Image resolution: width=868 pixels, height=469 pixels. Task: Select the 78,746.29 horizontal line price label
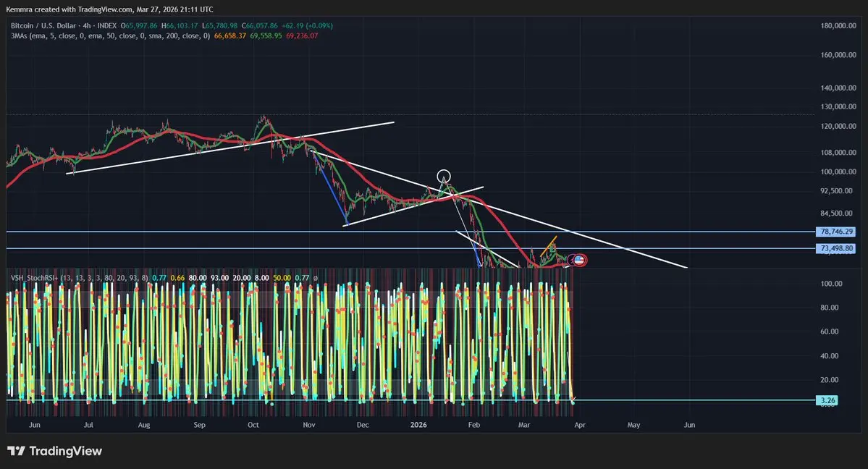836,232
